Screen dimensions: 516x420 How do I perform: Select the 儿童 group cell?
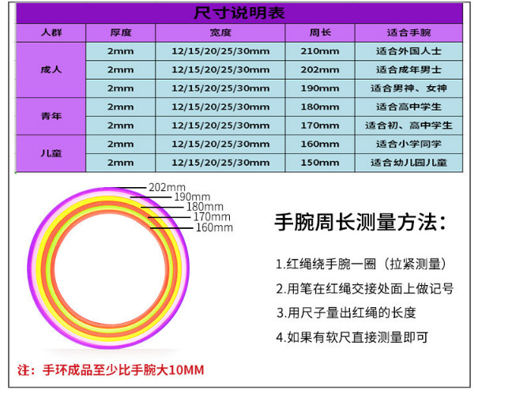(x=51, y=153)
